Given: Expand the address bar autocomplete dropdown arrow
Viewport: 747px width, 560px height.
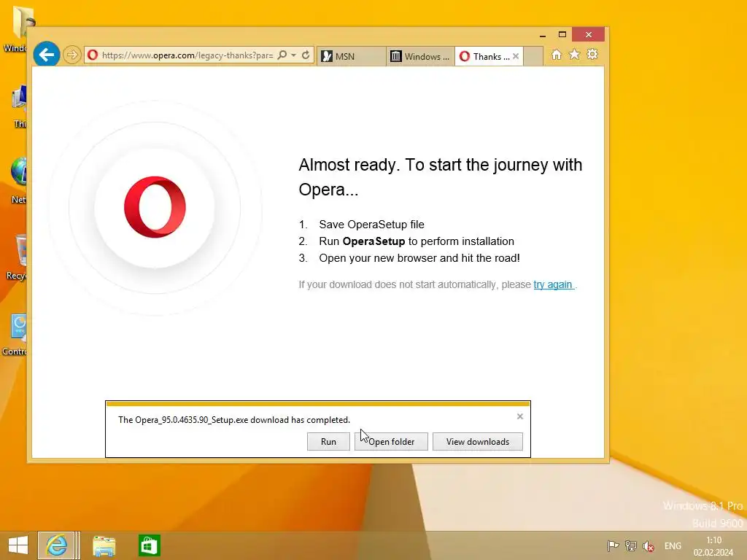Looking at the screenshot, I should click(x=293, y=55).
